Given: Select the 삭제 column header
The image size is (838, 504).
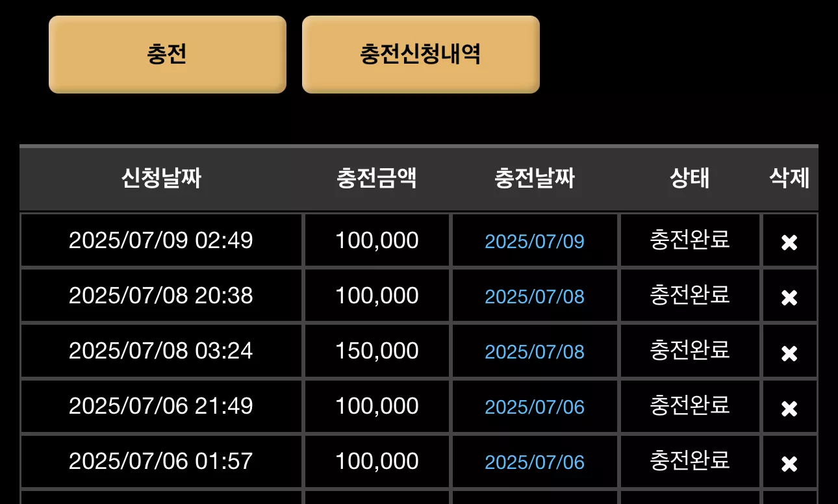Looking at the screenshot, I should 789,178.
